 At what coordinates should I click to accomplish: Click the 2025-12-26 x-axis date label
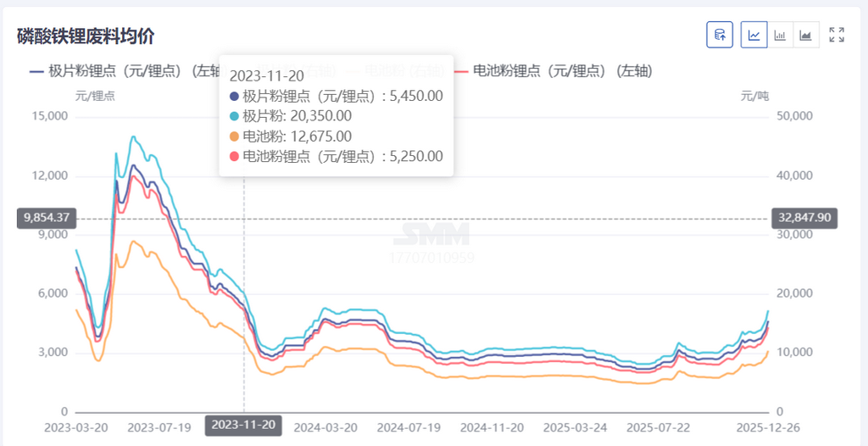(766, 426)
